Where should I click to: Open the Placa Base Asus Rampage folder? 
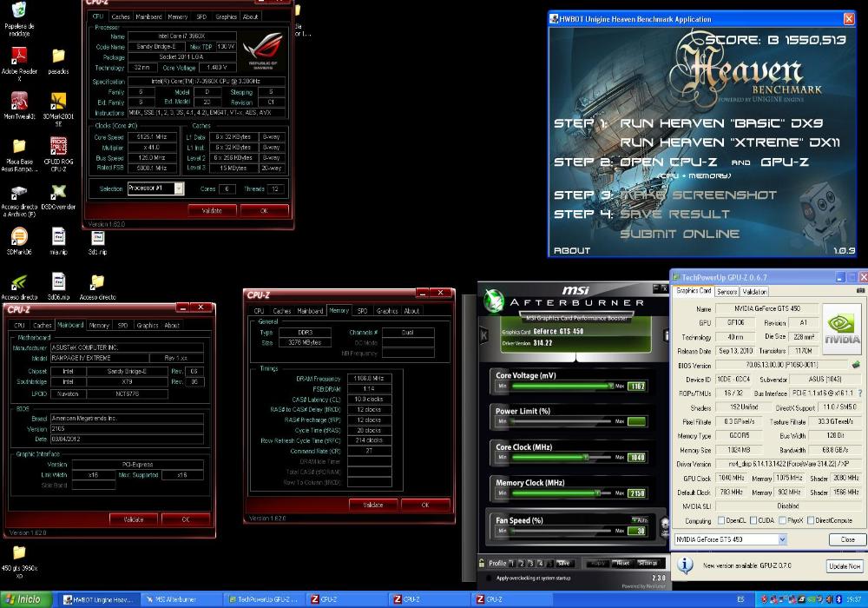[19, 155]
